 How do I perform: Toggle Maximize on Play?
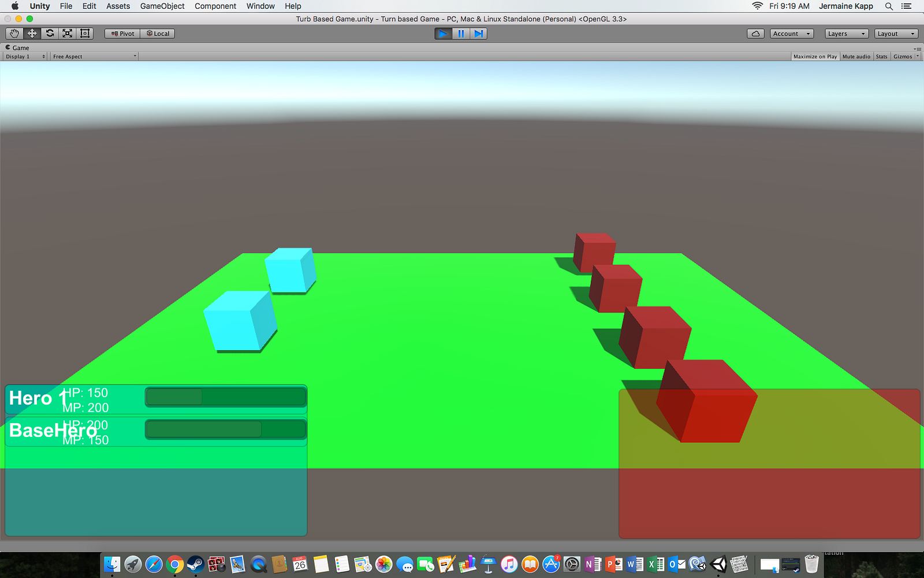tap(815, 57)
